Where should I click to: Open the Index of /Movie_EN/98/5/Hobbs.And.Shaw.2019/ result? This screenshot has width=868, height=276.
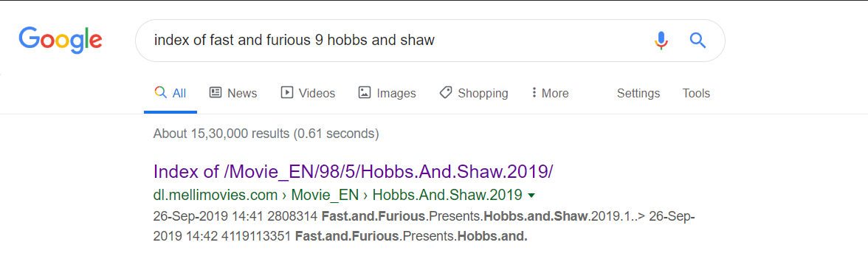coord(353,171)
